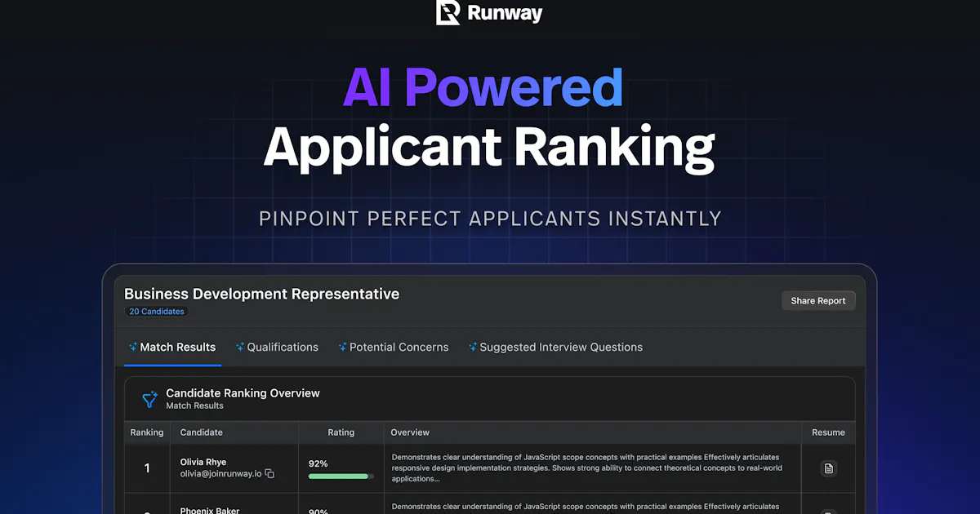Click Pinpoint Perfect Applicants Instantly tagline
Image resolution: width=980 pixels, height=514 pixels.
click(x=490, y=219)
